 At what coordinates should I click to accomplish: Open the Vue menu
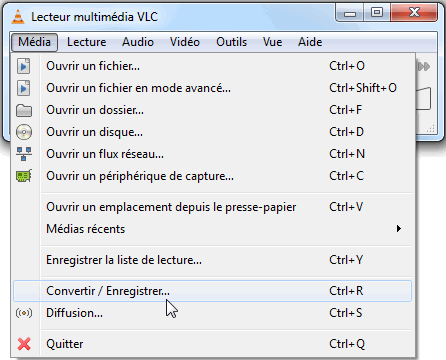click(273, 42)
